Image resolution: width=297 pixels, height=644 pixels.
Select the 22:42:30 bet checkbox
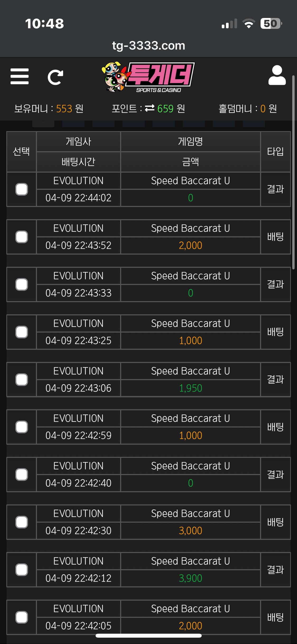[22, 522]
